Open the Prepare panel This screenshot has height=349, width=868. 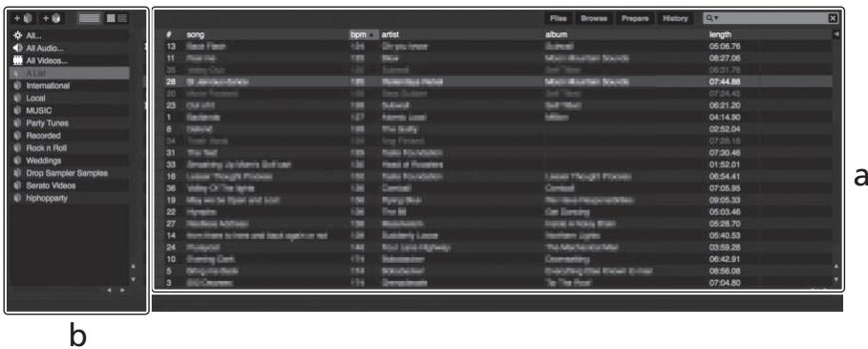click(634, 18)
